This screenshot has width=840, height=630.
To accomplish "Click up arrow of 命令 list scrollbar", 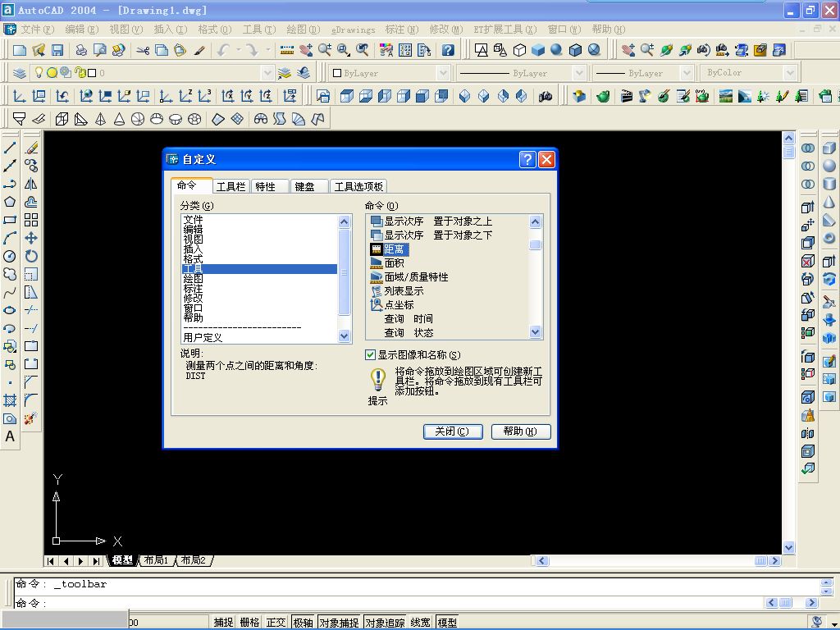I will pyautogui.click(x=535, y=221).
